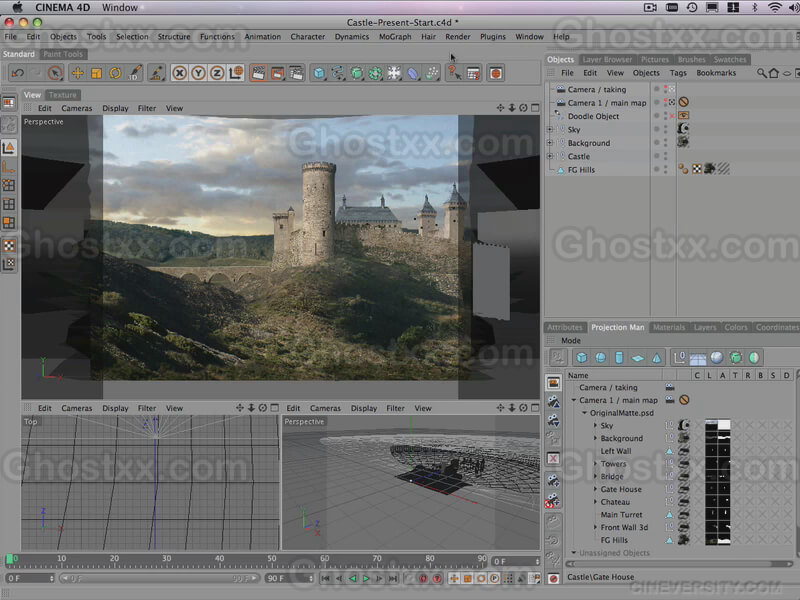The width and height of the screenshot is (800, 600).
Task: Add a Cube primitive object
Action: coord(319,73)
